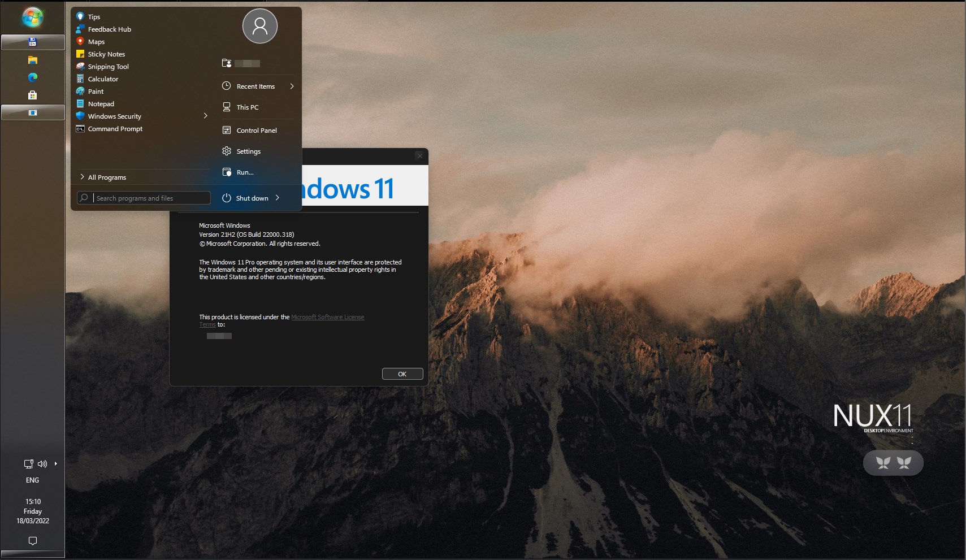Select Settings in the Start menu

[x=248, y=151]
